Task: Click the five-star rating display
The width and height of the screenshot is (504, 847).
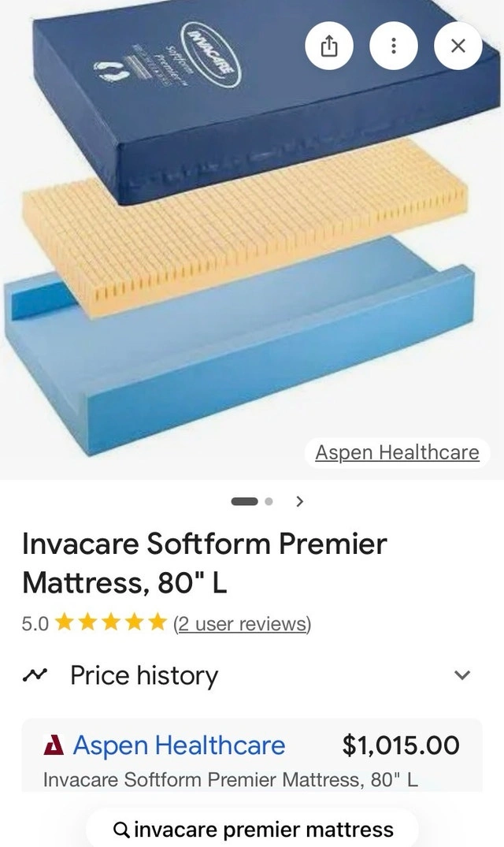Action: point(111,622)
